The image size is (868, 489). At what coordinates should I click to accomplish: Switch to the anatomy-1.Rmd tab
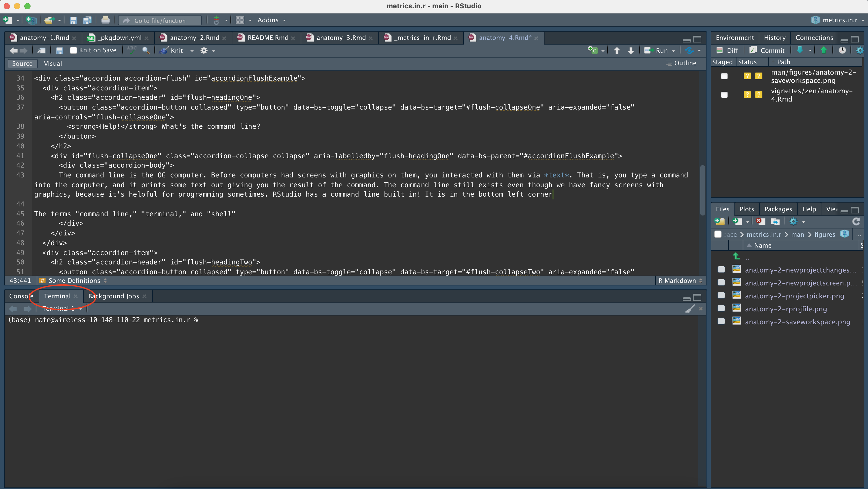44,38
